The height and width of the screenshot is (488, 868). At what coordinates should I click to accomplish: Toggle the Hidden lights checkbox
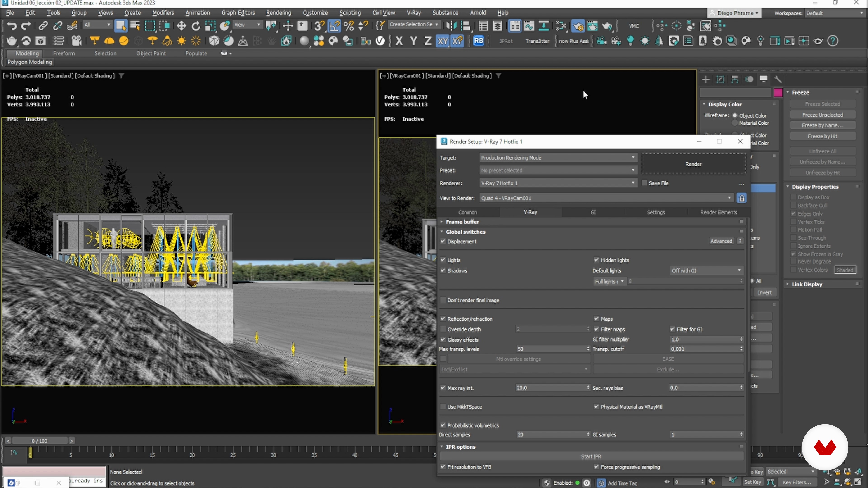(x=597, y=260)
